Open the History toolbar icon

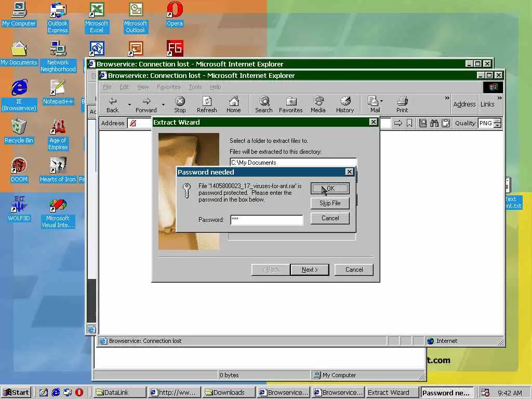[345, 104]
